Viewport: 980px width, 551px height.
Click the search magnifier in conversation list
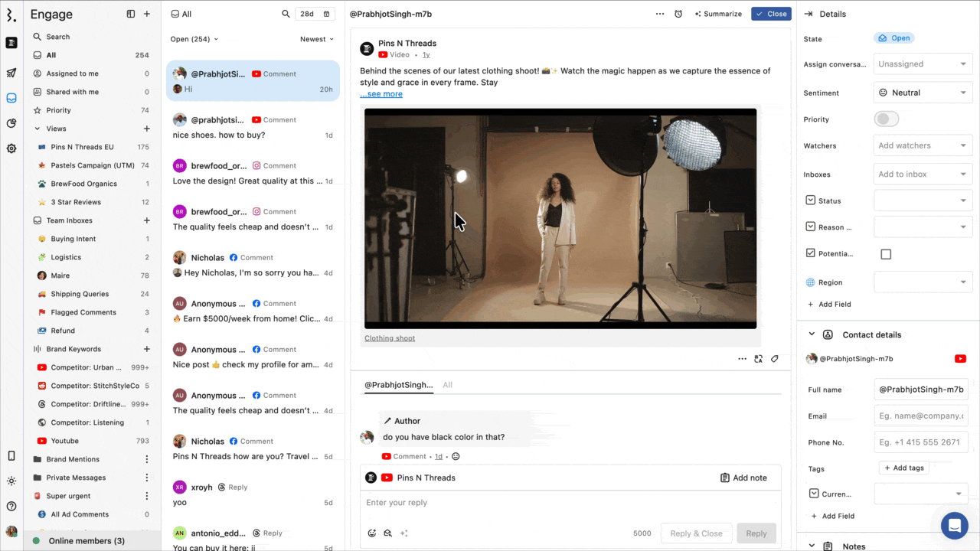pos(286,14)
